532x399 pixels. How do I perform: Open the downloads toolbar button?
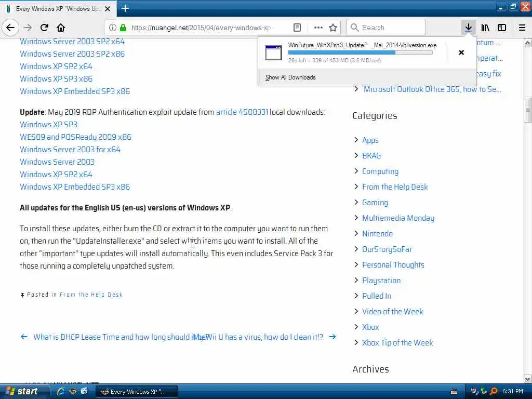point(468,28)
